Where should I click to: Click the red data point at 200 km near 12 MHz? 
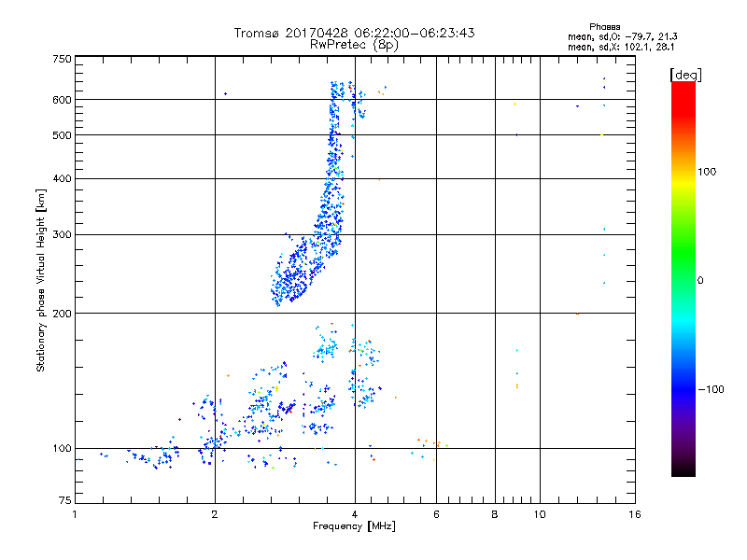(x=577, y=314)
